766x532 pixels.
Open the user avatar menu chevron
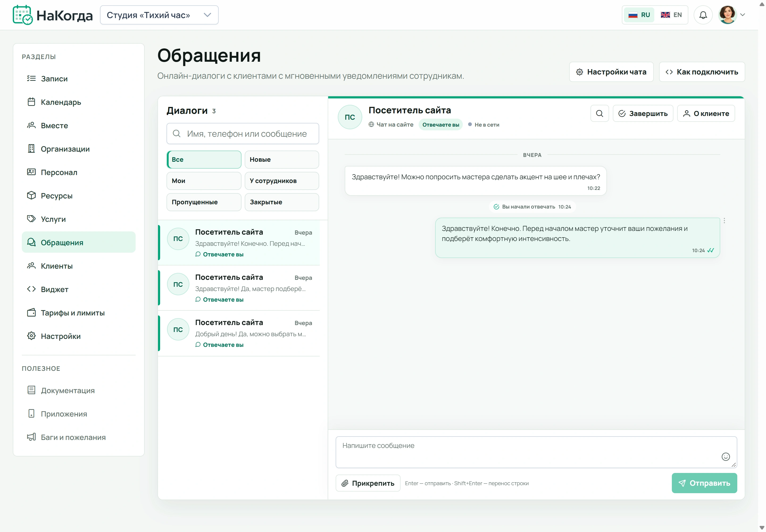click(x=742, y=15)
